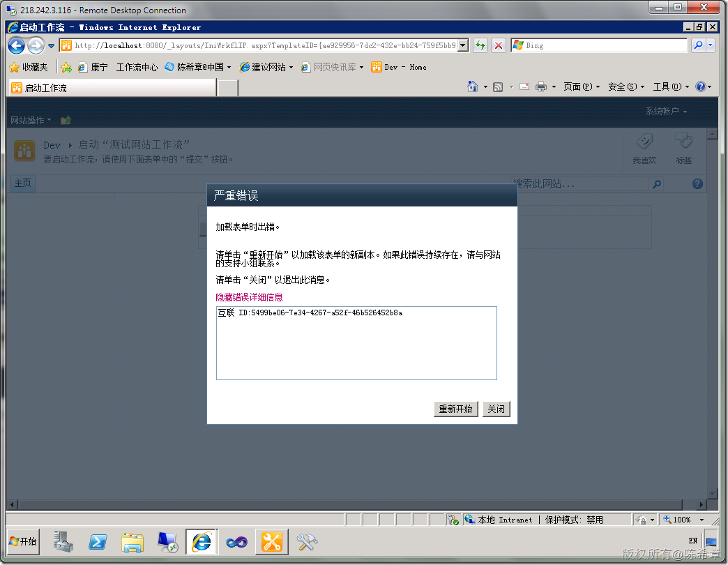
Task: Click the search magnifier button
Action: coord(698,45)
